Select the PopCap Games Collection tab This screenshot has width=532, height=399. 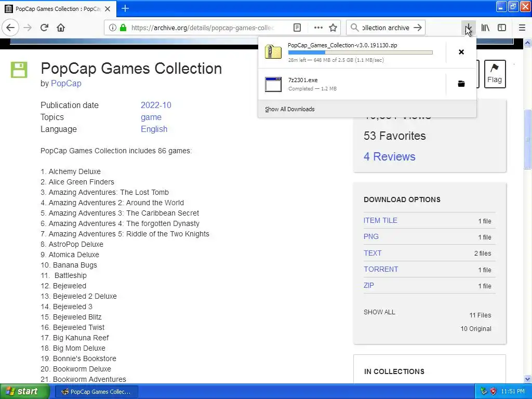pos(58,9)
